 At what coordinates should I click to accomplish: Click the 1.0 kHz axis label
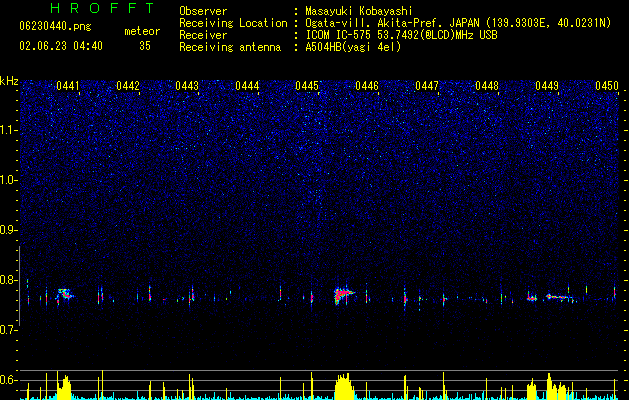coord(9,180)
